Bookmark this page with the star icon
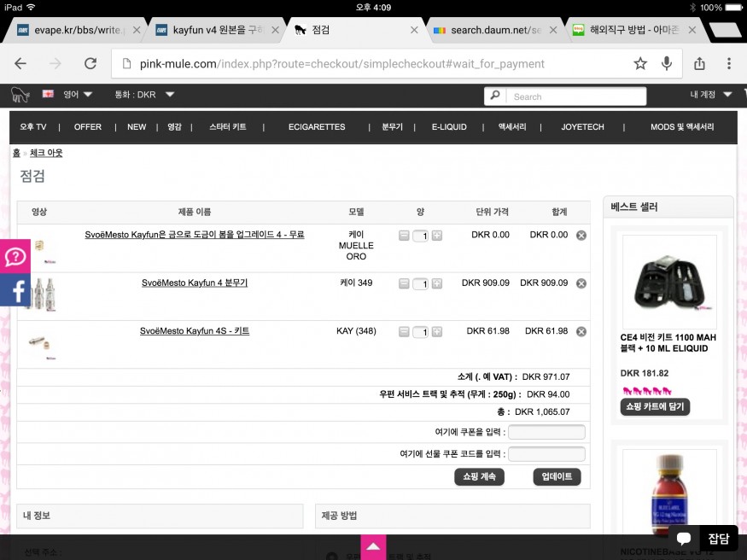747x560 pixels. click(640, 64)
